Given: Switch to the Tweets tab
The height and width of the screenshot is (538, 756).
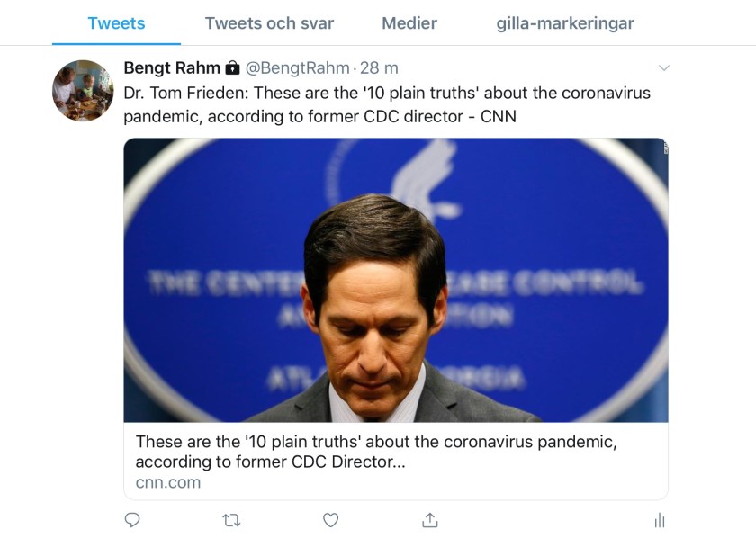Looking at the screenshot, I should click(x=116, y=23).
